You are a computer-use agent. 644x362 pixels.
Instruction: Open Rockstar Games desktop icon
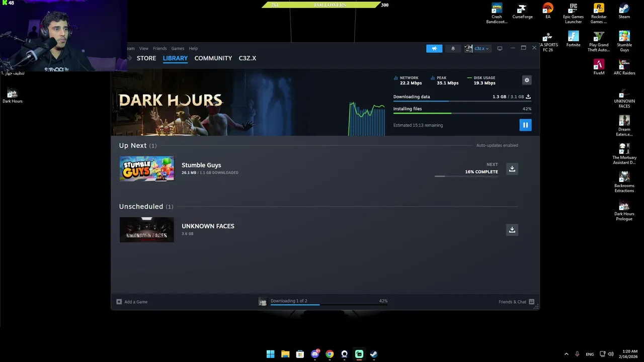(x=599, y=14)
